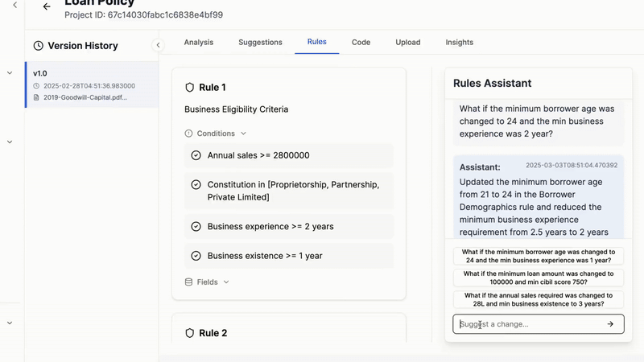Click the clock icon next to Version History
The height and width of the screenshot is (362, 644).
pos(38,46)
